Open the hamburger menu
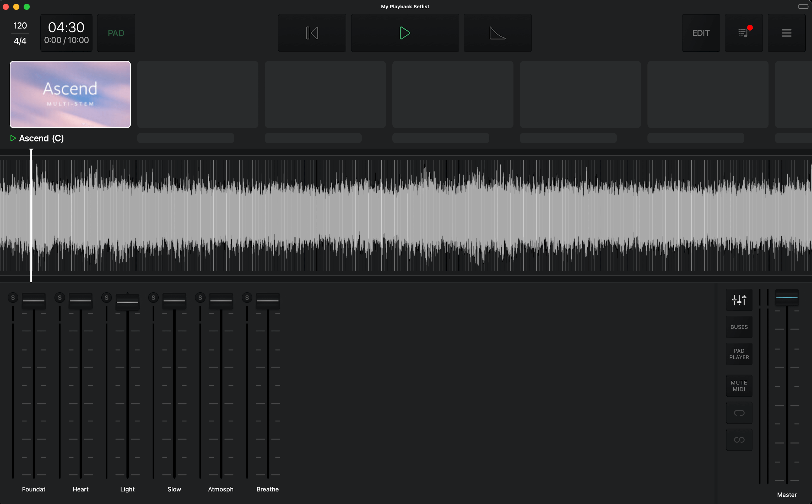This screenshot has height=504, width=812. click(x=786, y=33)
